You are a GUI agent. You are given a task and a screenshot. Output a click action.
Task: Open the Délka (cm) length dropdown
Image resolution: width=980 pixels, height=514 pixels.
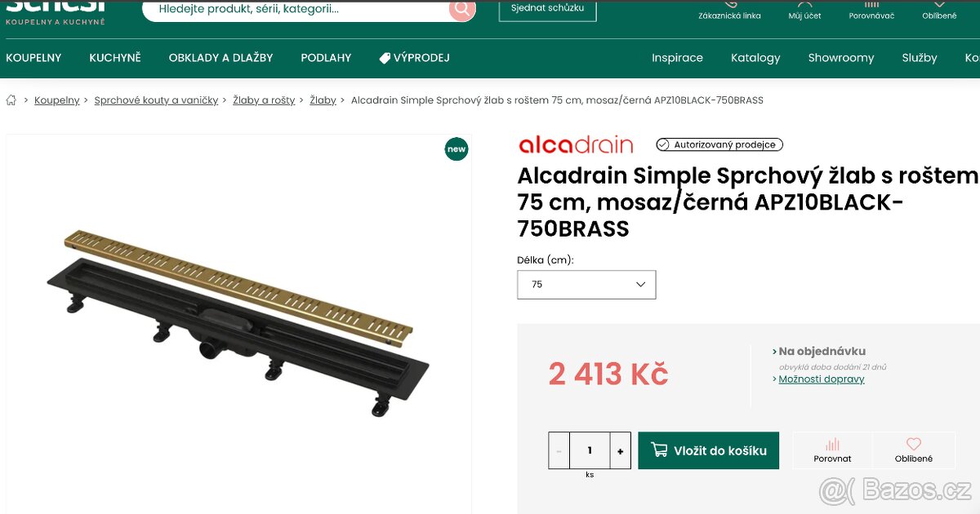586,284
